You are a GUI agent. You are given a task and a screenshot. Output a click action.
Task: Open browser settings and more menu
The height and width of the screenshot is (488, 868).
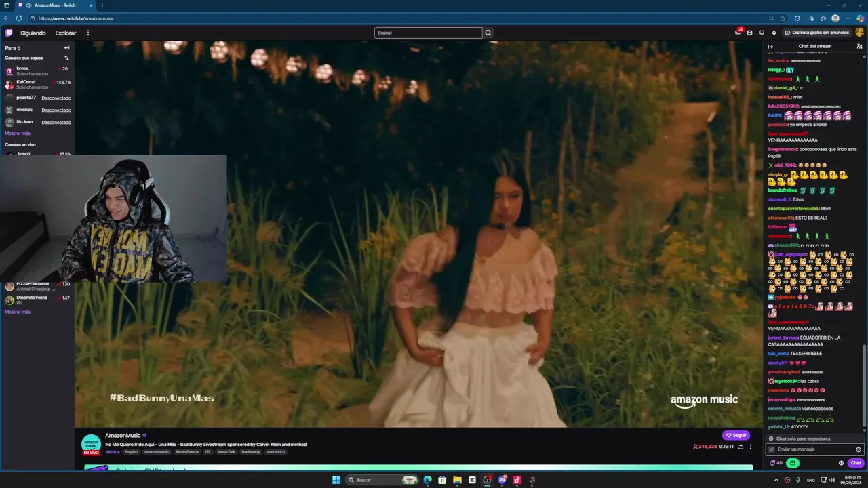848,18
